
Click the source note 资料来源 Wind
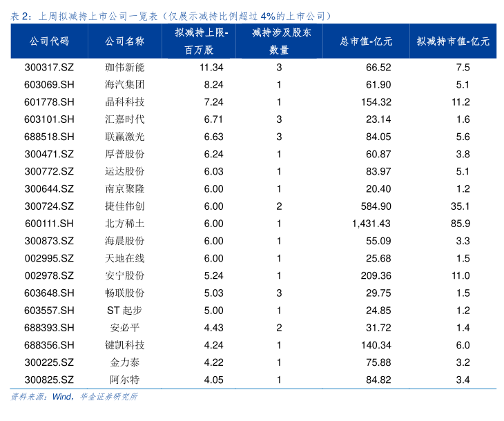75,397
